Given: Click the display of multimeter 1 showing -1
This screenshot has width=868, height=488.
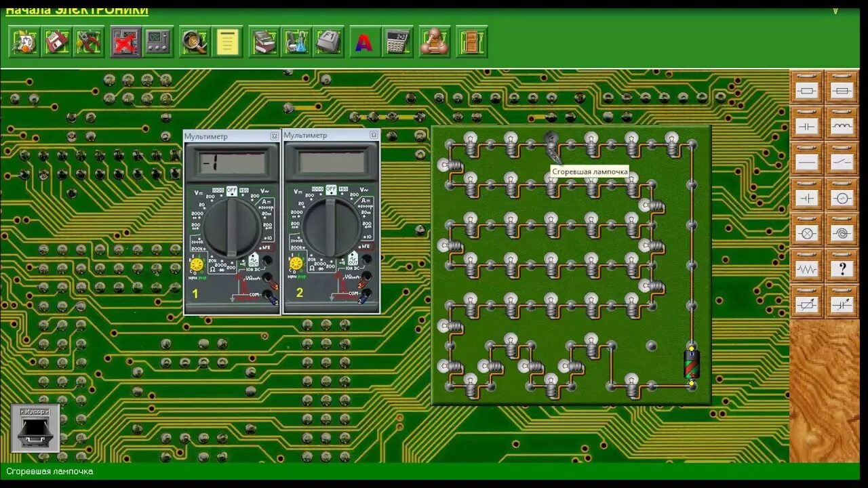Looking at the screenshot, I should pyautogui.click(x=232, y=163).
